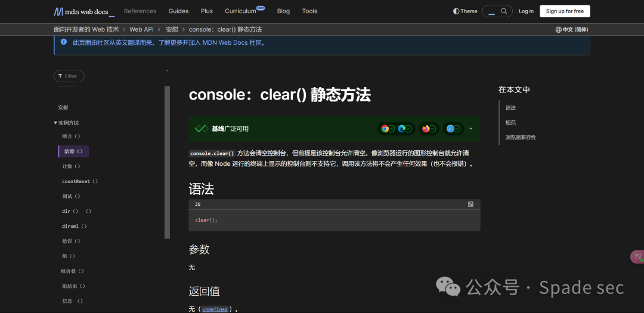This screenshot has height=313, width=644.
Task: Copy the JS code sample
Action: pos(470,204)
